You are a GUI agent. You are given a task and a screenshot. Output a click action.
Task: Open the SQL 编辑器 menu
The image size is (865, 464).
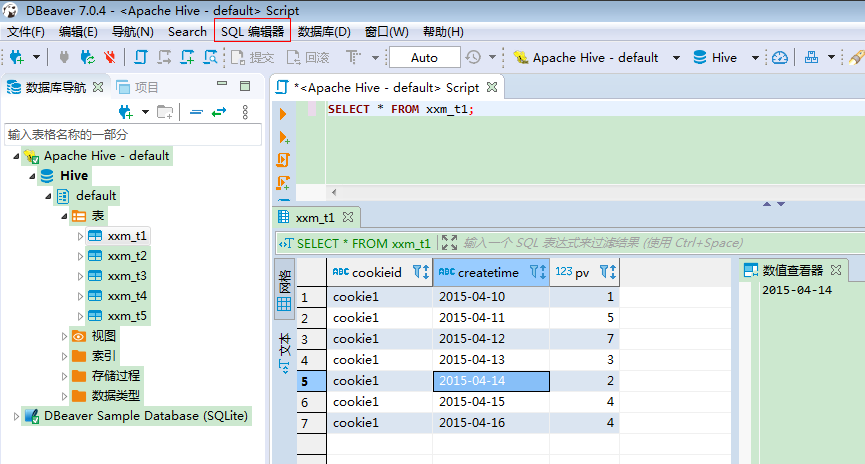(253, 31)
